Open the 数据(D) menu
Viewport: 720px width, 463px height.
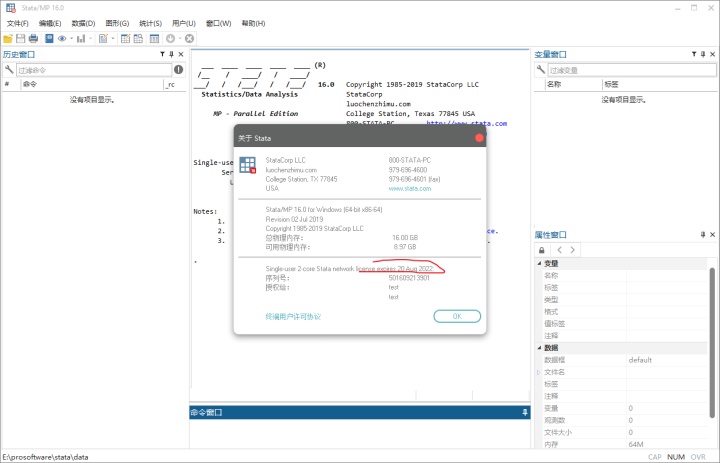point(83,23)
